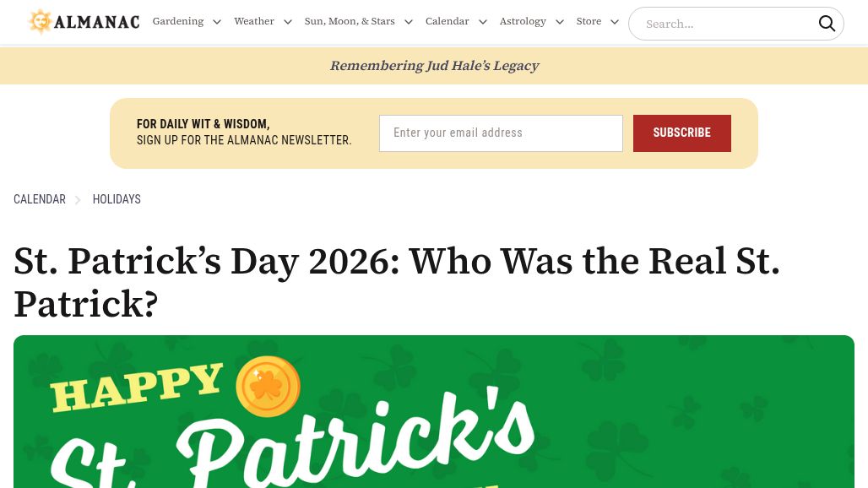868x488 pixels.
Task: Focus the email address input field
Action: coord(501,133)
